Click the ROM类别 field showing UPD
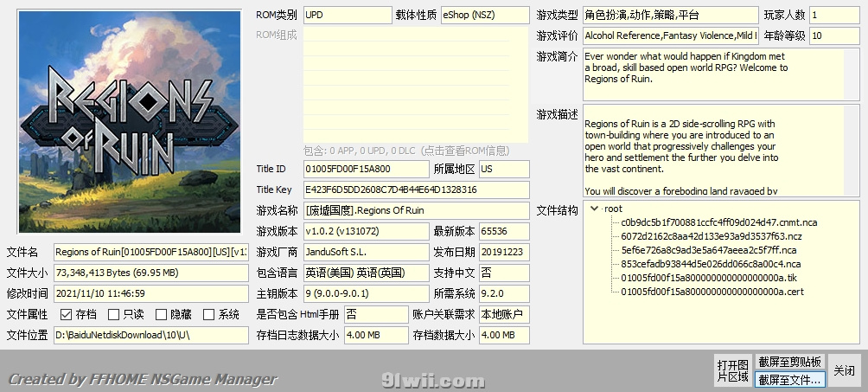This screenshot has height=392, width=868. point(348,15)
